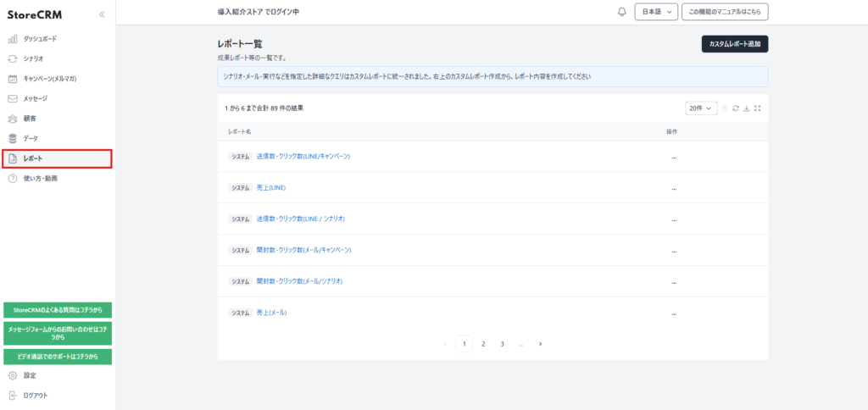Click the list density icon beside 20件
Screen dimensions: 868x410
(725, 108)
